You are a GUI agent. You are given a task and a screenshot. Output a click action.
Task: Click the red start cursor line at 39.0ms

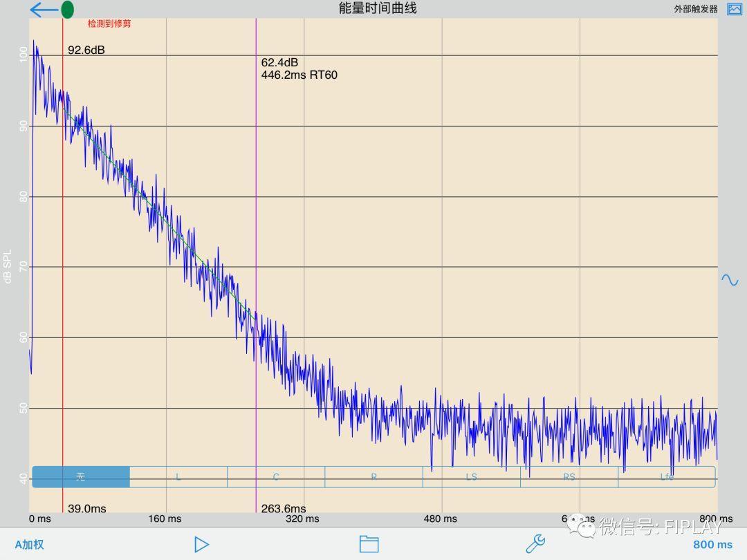coord(63,277)
